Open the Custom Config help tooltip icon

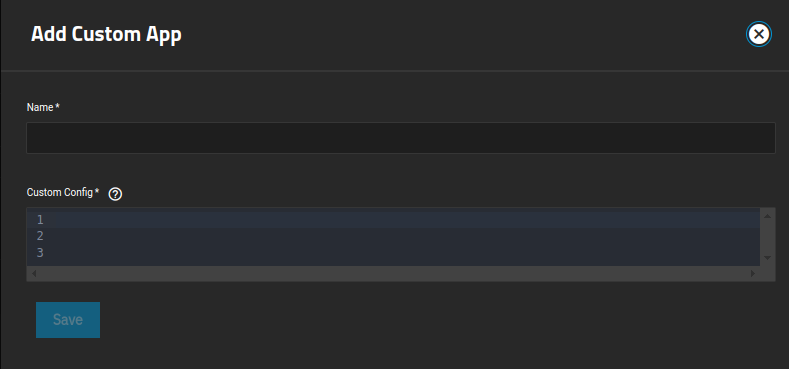pyautogui.click(x=115, y=194)
